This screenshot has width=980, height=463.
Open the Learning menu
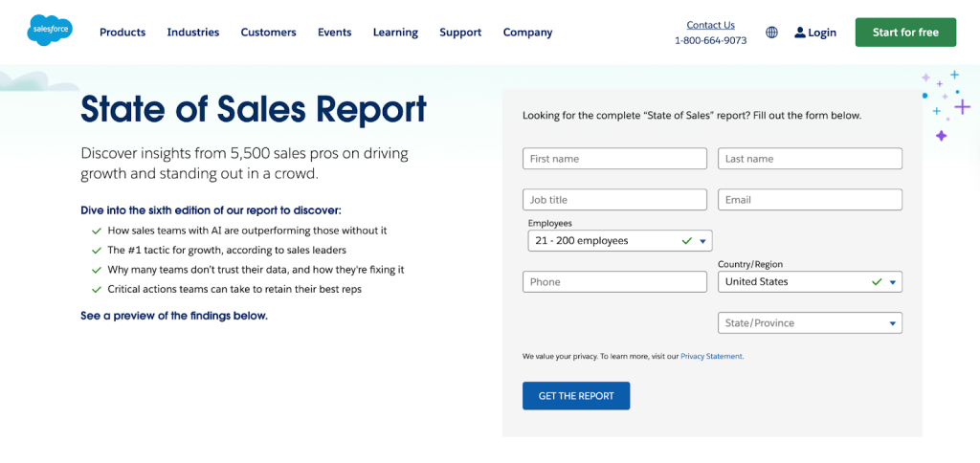(395, 33)
